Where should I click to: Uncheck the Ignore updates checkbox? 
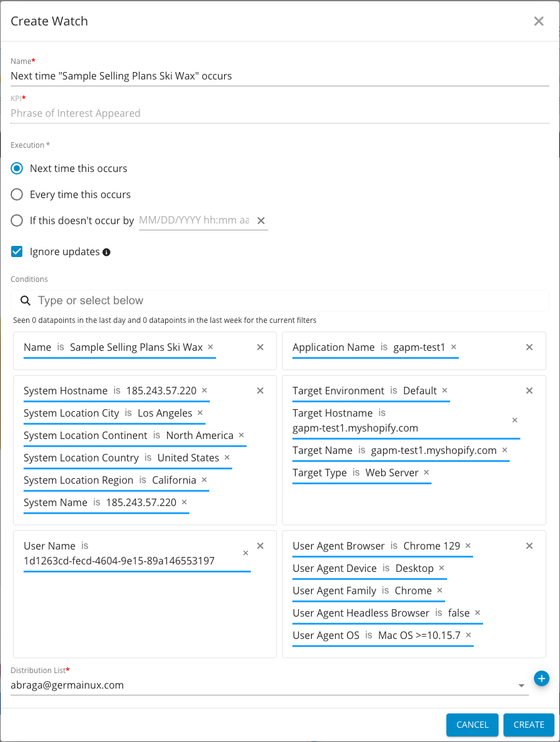17,251
